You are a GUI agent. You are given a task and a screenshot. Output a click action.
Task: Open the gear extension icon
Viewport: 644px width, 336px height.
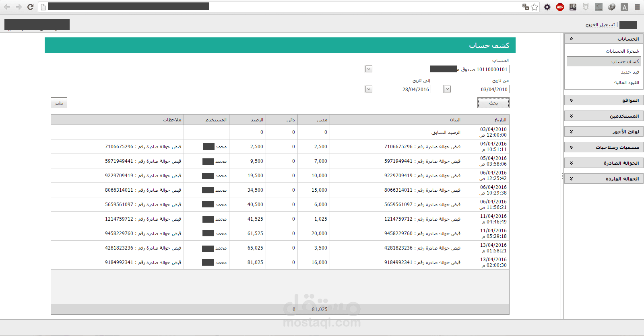pyautogui.click(x=547, y=7)
